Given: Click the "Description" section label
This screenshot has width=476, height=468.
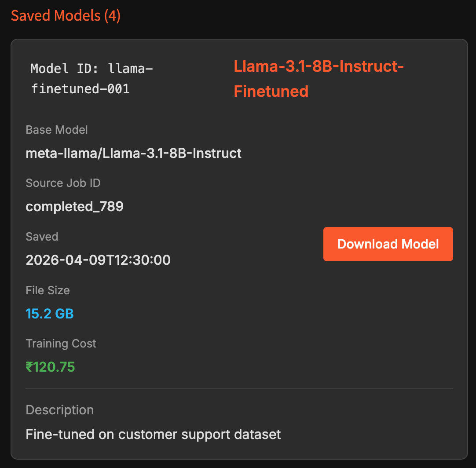Looking at the screenshot, I should (x=60, y=410).
